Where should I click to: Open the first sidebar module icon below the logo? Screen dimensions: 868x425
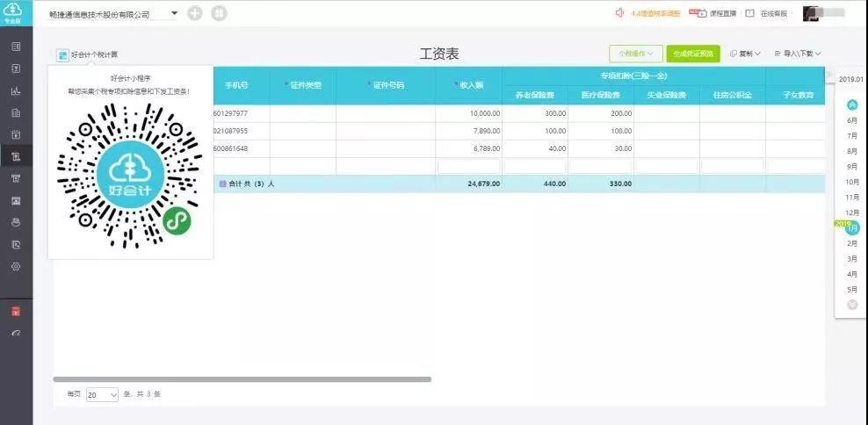click(16, 47)
